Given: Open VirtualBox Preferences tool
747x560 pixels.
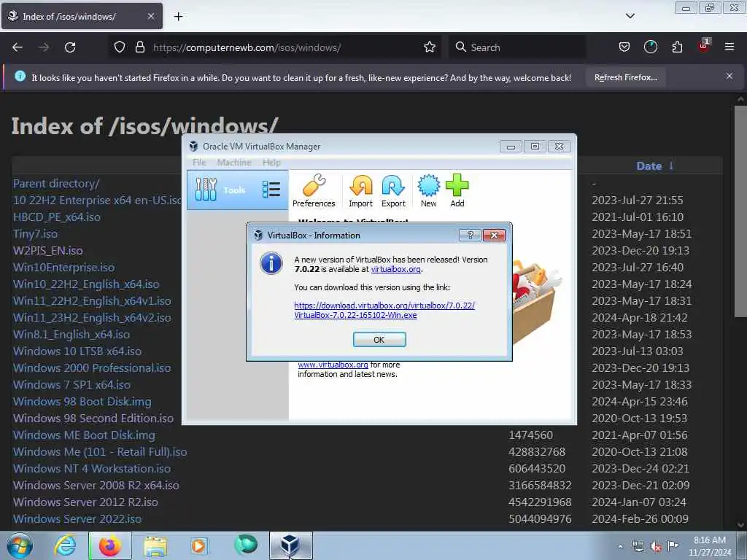Looking at the screenshot, I should (x=314, y=190).
